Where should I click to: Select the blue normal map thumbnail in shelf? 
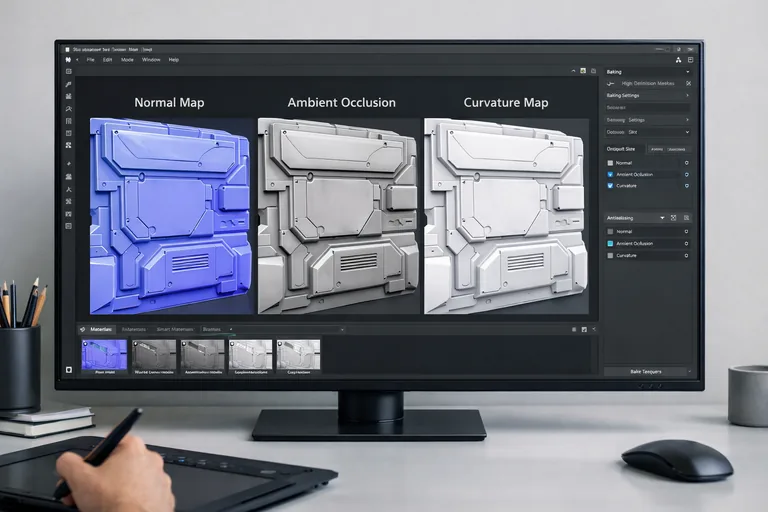104,354
